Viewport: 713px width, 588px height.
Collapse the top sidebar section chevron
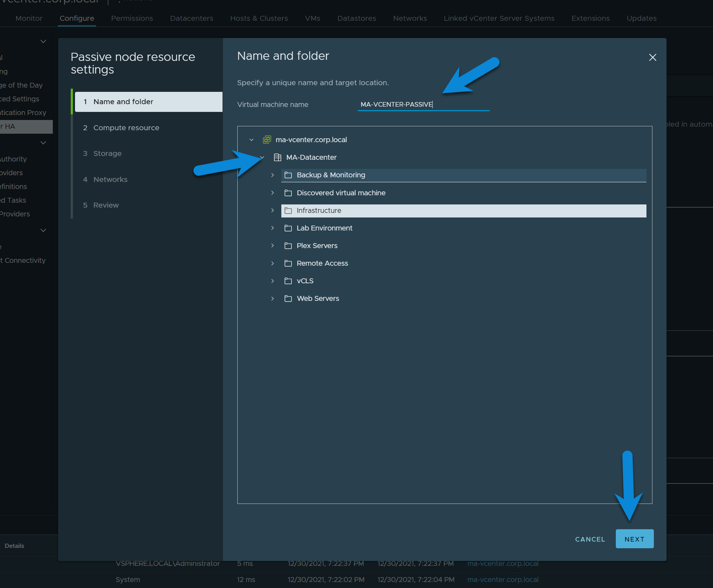(x=43, y=42)
